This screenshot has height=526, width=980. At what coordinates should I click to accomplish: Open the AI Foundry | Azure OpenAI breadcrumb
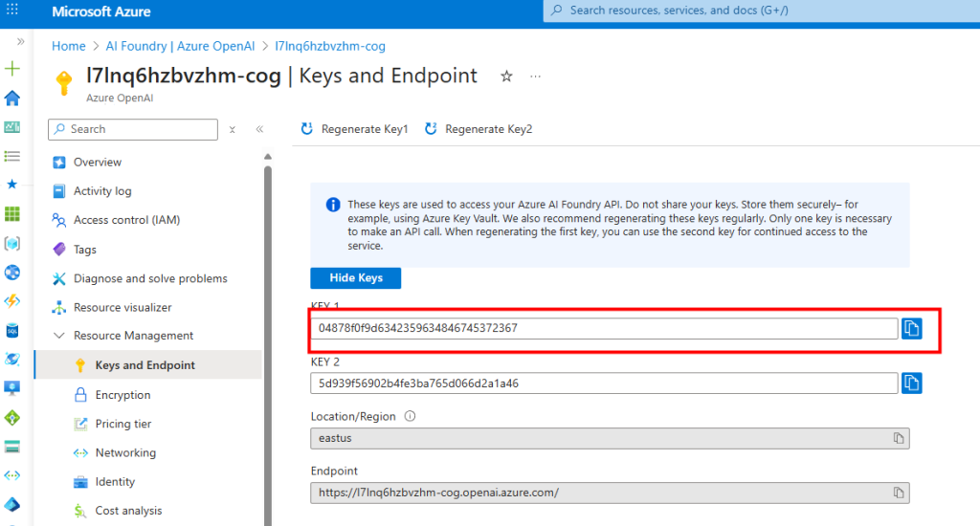click(x=180, y=46)
